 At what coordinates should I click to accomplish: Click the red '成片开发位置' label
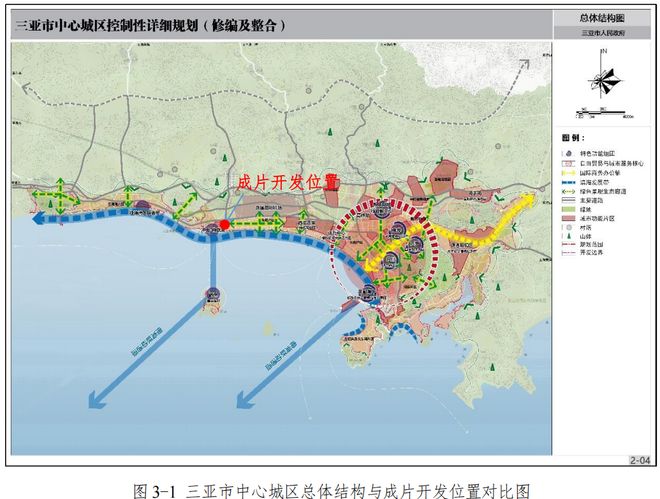[287, 182]
